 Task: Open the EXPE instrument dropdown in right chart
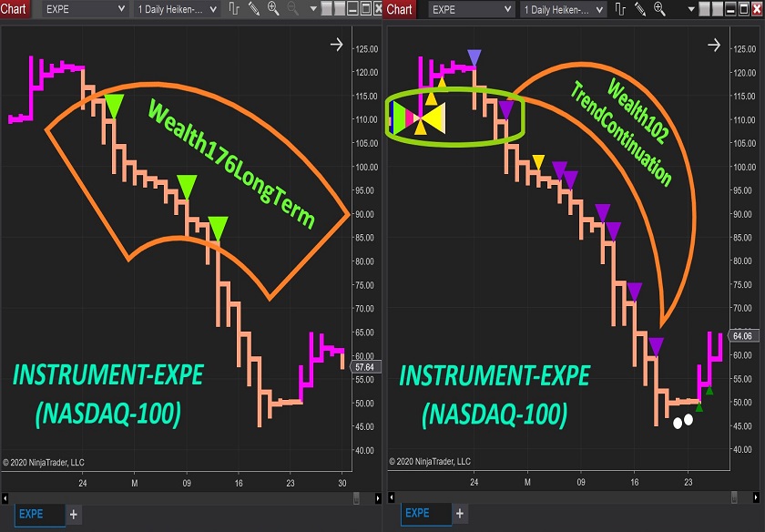470,9
